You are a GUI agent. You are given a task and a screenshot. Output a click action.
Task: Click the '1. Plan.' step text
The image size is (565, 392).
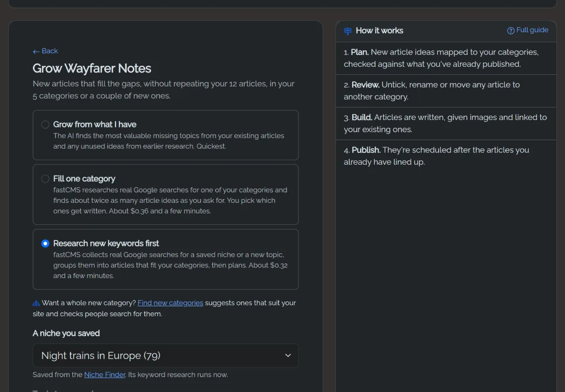tap(441, 58)
